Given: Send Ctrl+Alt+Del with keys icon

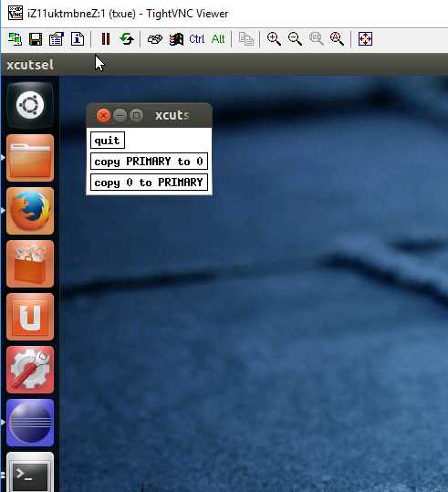Looking at the screenshot, I should (155, 39).
